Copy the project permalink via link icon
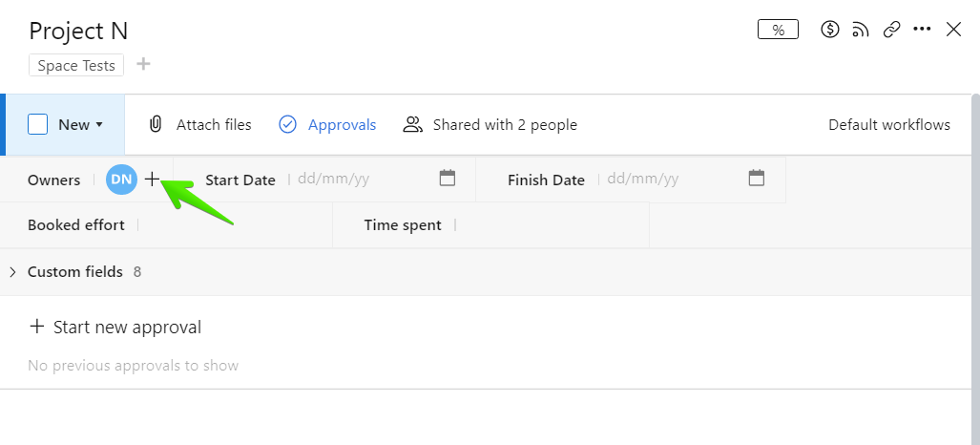This screenshot has height=445, width=980. [x=892, y=30]
